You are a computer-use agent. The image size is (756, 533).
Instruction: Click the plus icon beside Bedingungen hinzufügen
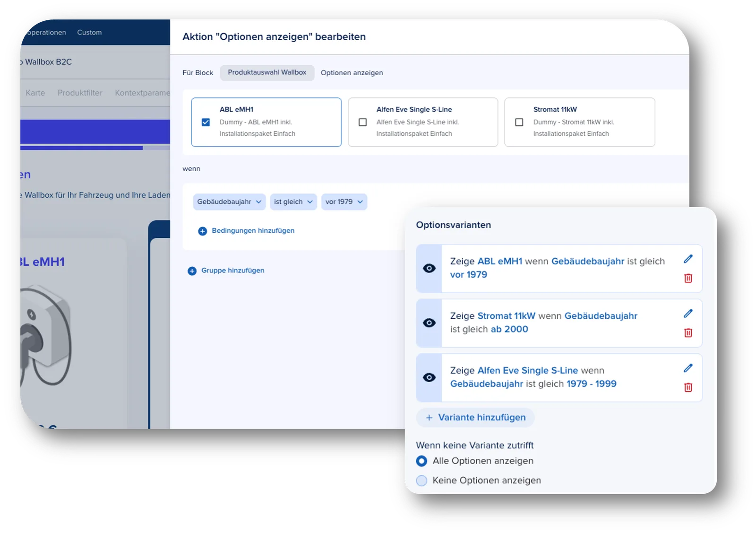202,231
